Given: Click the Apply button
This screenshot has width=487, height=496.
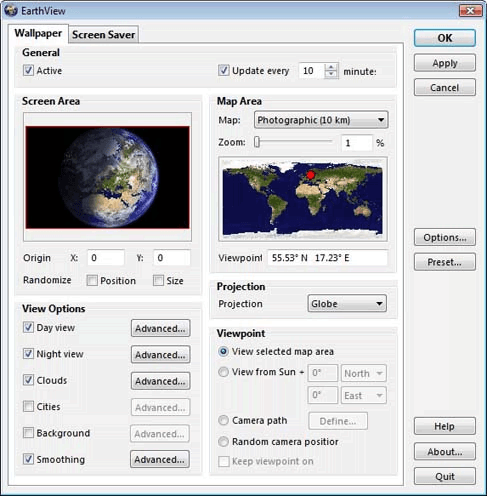Looking at the screenshot, I should [x=445, y=63].
